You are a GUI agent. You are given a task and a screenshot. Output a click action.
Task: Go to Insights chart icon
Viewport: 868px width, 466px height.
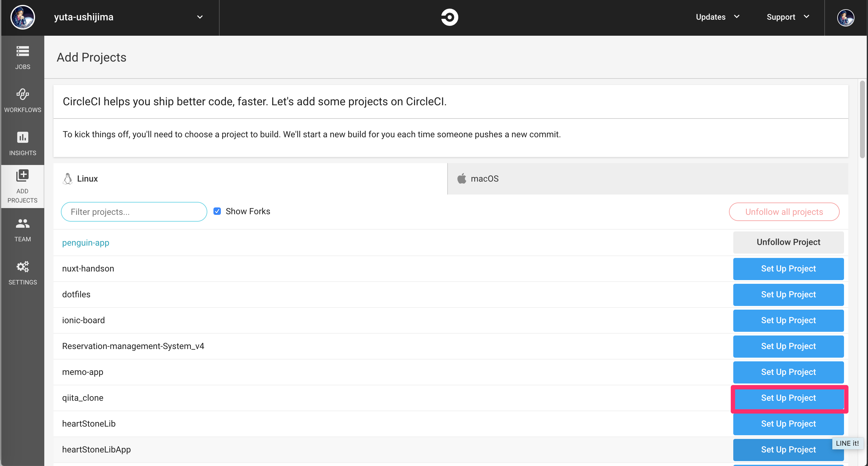22,143
